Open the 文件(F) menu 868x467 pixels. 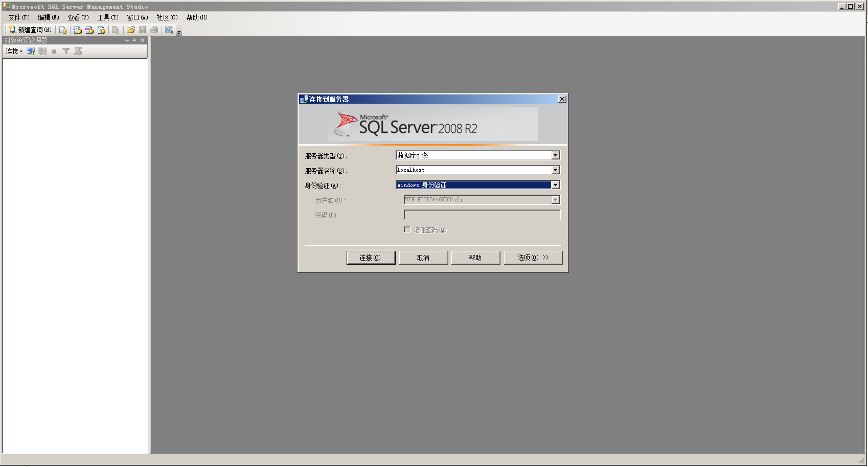pos(19,17)
